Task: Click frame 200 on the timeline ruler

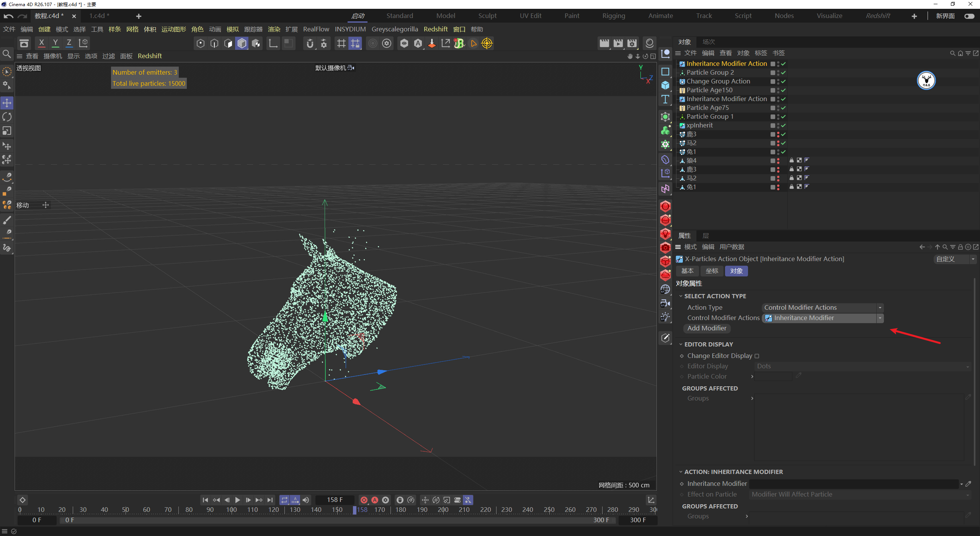Action: pos(443,510)
